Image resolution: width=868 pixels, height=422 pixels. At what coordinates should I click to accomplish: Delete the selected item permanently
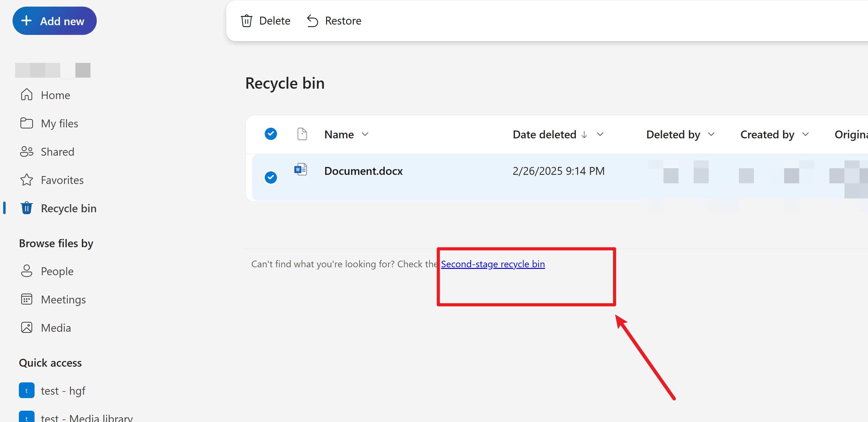(x=265, y=20)
